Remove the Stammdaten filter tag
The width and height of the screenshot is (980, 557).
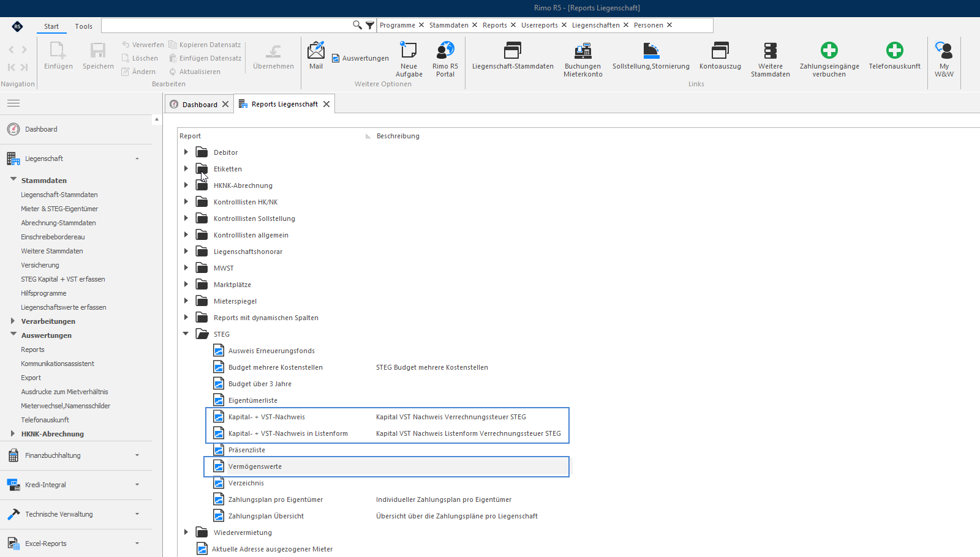point(475,25)
